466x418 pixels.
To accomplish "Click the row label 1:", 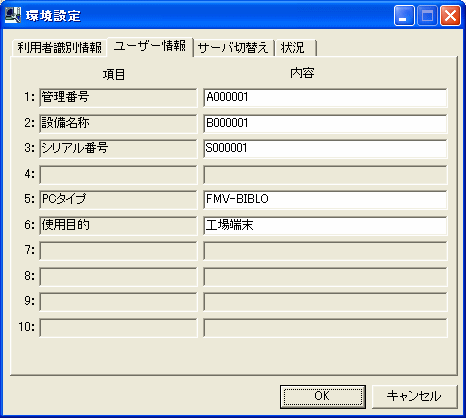I will [29, 97].
